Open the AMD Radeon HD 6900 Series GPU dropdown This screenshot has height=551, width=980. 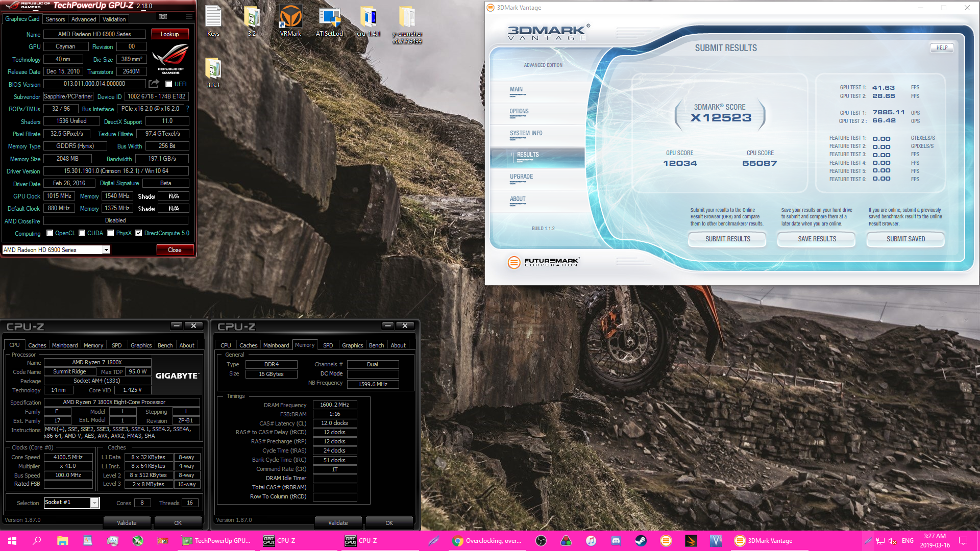point(56,250)
